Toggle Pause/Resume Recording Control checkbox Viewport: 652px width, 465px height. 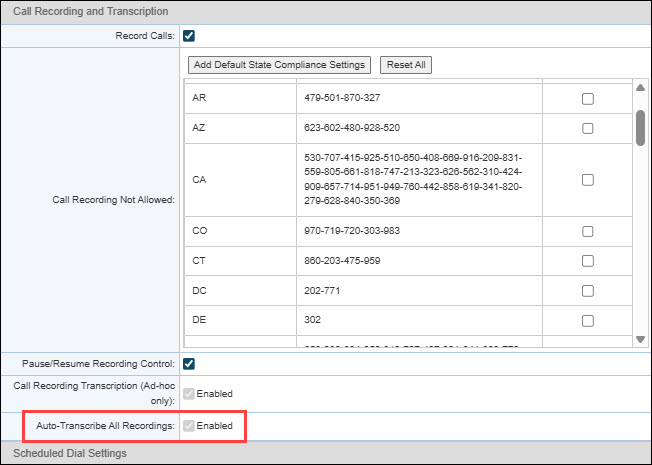pyautogui.click(x=189, y=362)
